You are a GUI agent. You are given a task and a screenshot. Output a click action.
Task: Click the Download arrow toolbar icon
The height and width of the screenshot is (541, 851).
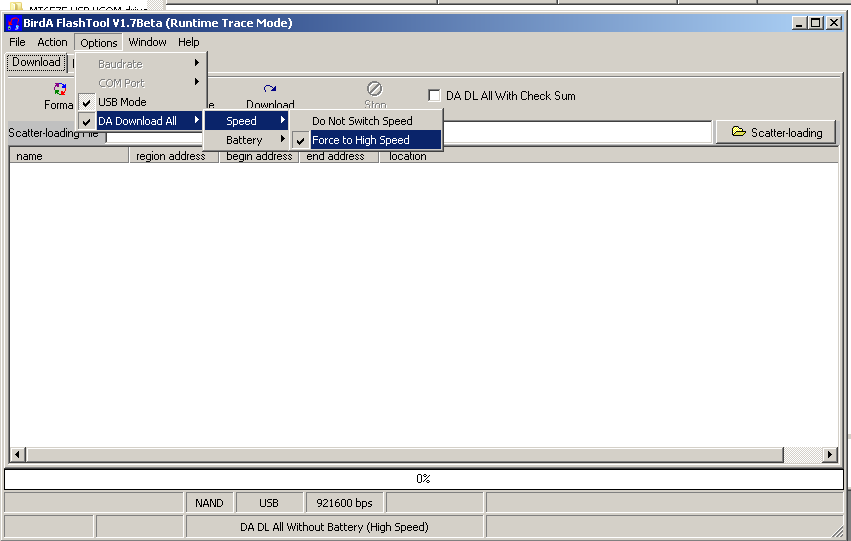click(270, 88)
